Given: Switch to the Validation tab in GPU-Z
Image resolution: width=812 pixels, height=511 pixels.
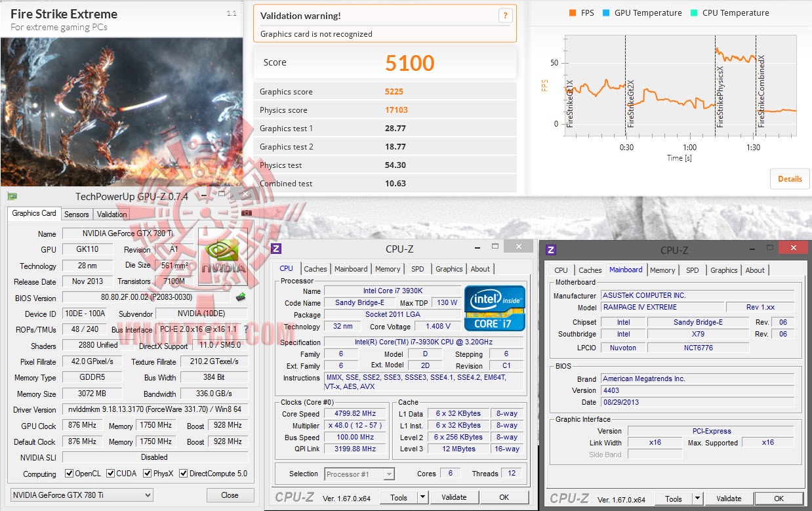Looking at the screenshot, I should (x=112, y=215).
